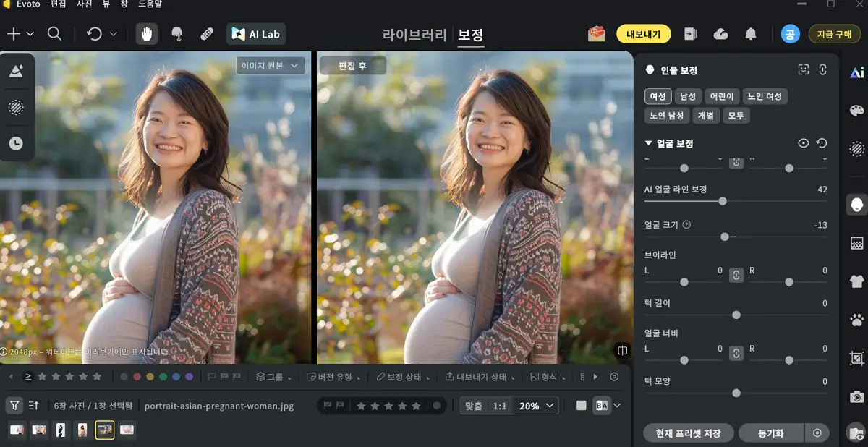
Task: Open cloud upload icon
Action: (x=720, y=34)
